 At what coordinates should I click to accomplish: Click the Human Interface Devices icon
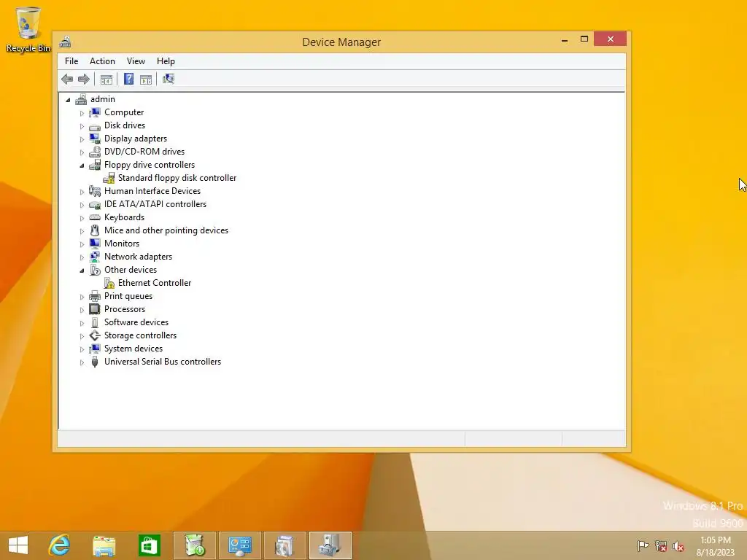point(95,191)
